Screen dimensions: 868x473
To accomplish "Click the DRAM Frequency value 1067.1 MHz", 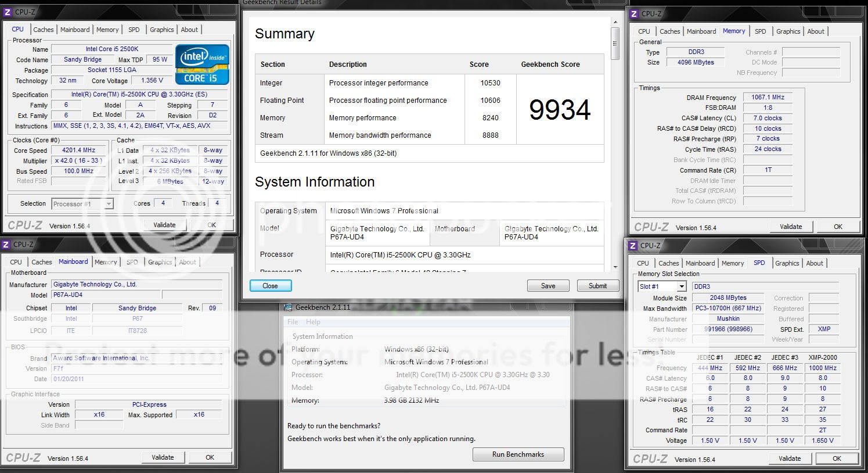I will (x=768, y=97).
